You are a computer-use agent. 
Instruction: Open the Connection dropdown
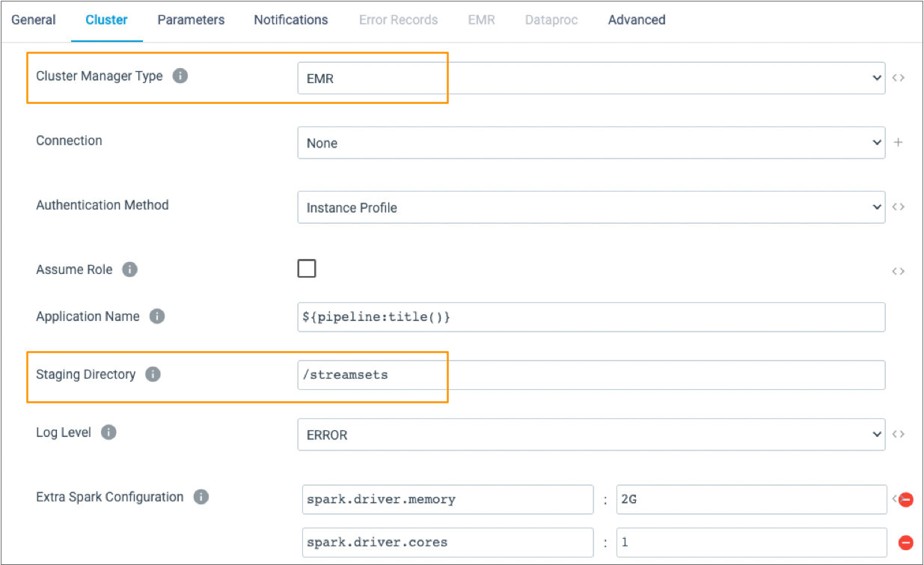(877, 142)
